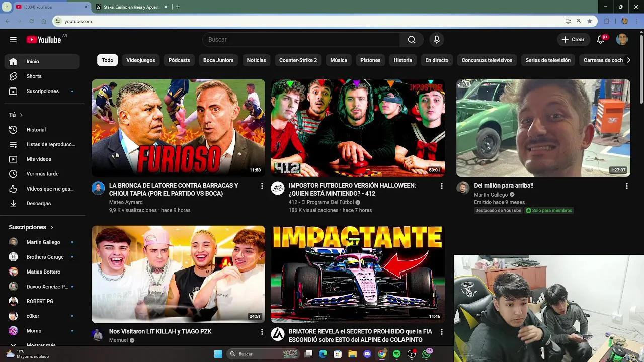
Task: Select the Pódcasts filter chip
Action: [179, 60]
